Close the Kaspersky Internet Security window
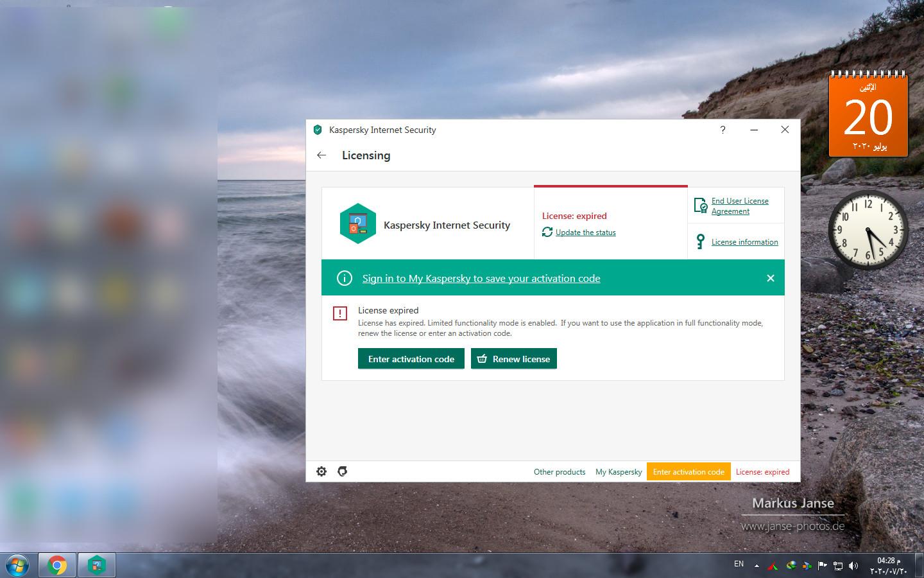 [x=785, y=130]
